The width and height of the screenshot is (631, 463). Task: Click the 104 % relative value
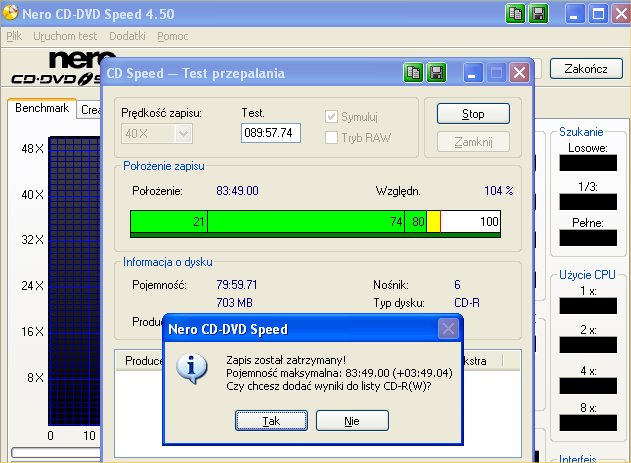pyautogui.click(x=499, y=191)
